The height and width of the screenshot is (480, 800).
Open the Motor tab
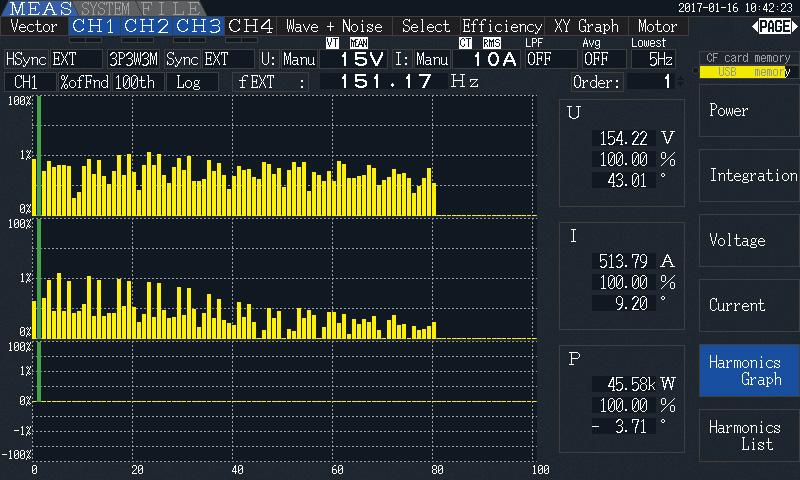click(x=658, y=27)
